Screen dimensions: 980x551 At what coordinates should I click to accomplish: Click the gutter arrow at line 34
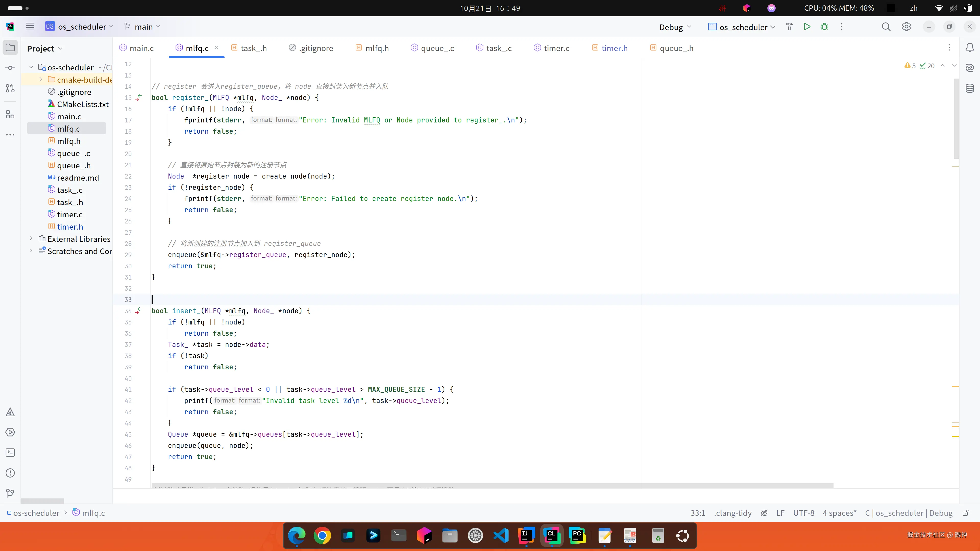pyautogui.click(x=139, y=311)
